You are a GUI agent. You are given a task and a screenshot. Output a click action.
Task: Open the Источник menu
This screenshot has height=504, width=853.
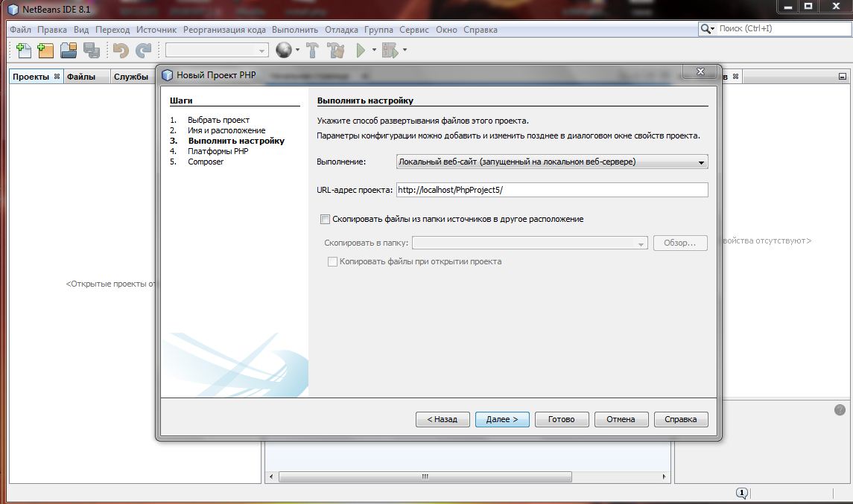click(156, 30)
